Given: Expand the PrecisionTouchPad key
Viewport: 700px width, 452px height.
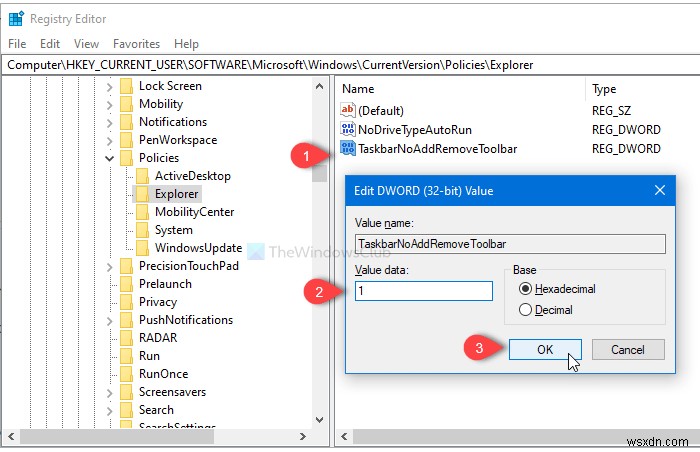Looking at the screenshot, I should 110,267.
